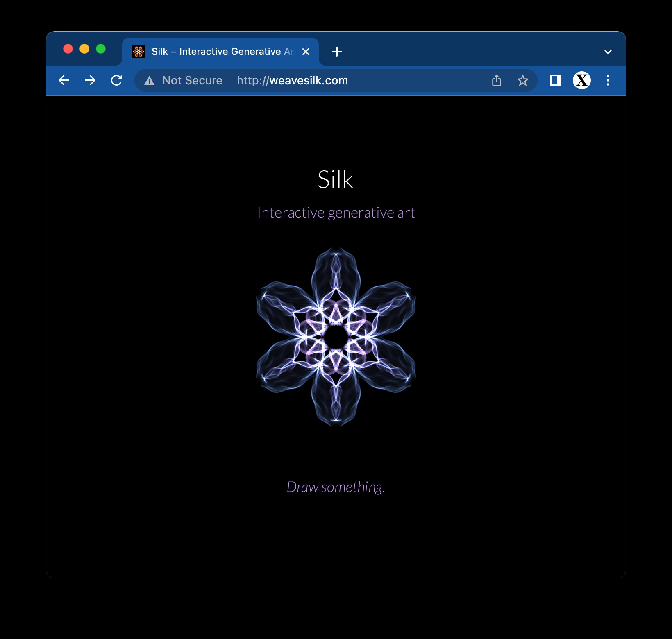Open the X profile avatar menu
This screenshot has width=672, height=639.
[x=582, y=80]
